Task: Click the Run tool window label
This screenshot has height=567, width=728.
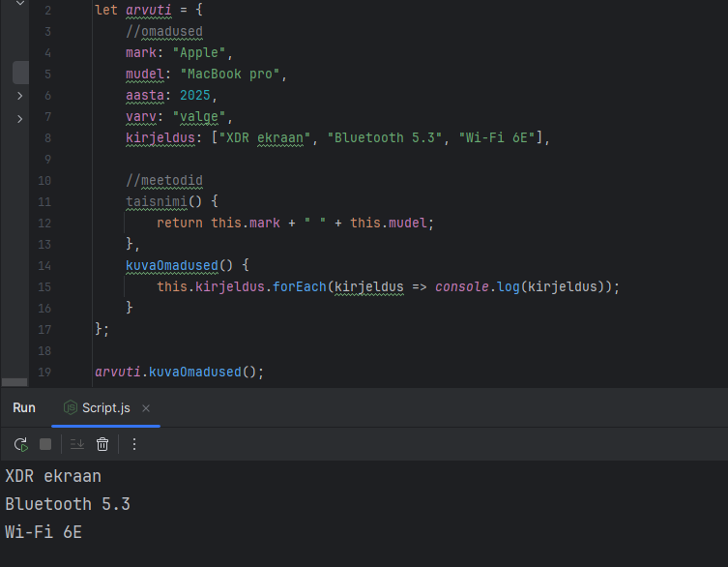Action: click(x=24, y=408)
